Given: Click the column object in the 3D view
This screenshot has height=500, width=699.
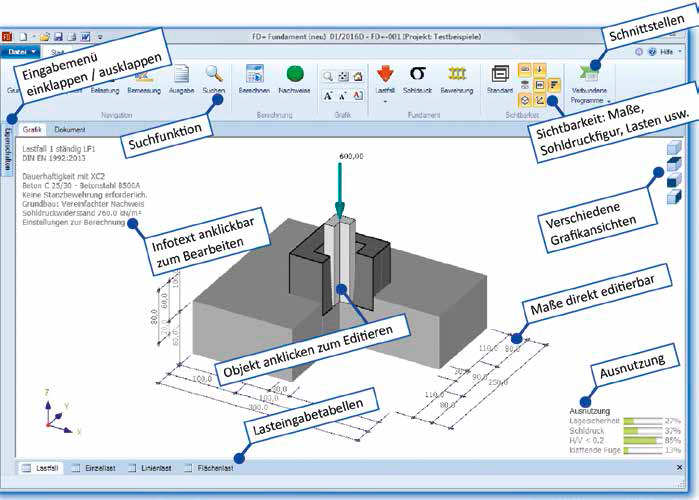Looking at the screenshot, I should click(x=339, y=263).
